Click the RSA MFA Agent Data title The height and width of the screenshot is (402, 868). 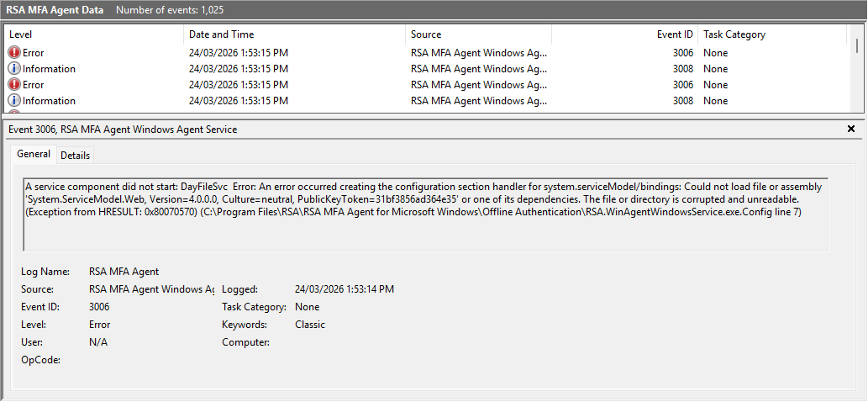click(55, 10)
